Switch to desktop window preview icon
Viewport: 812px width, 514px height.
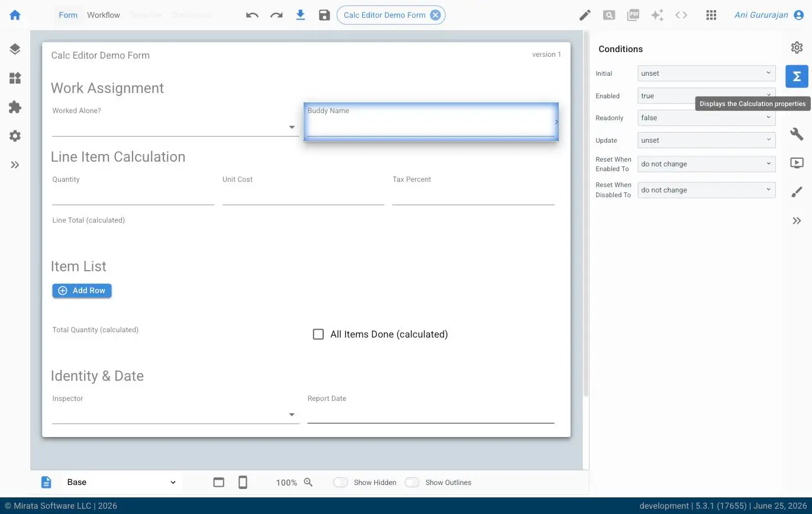(x=218, y=482)
